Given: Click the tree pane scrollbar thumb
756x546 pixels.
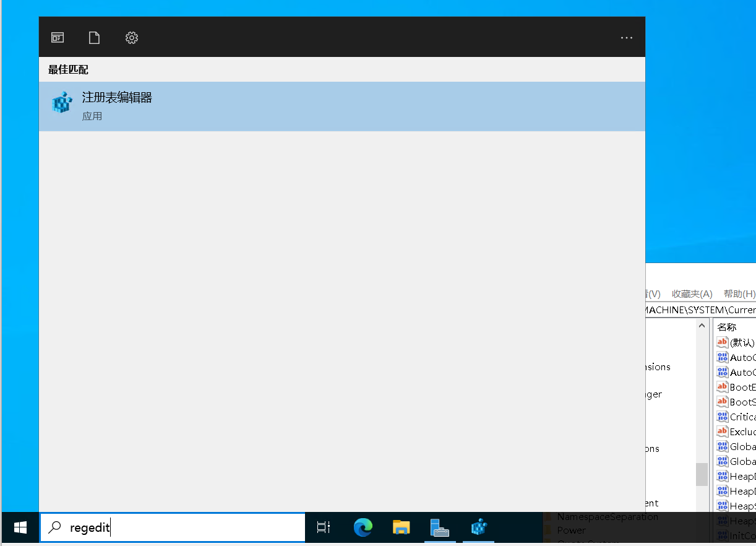Looking at the screenshot, I should pos(702,474).
